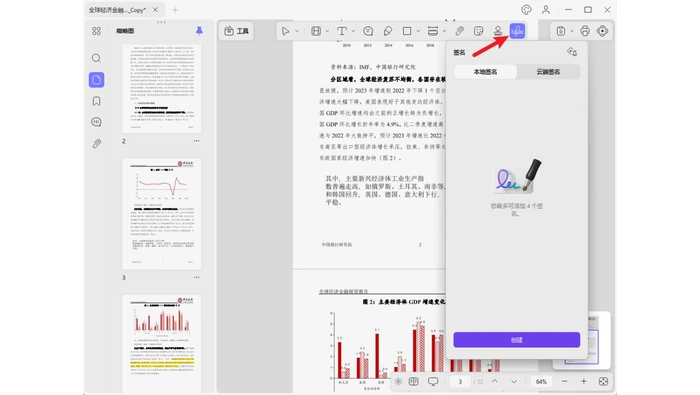Toggle the signature tool button
Viewport: 700px width, 395px height.
tap(517, 31)
